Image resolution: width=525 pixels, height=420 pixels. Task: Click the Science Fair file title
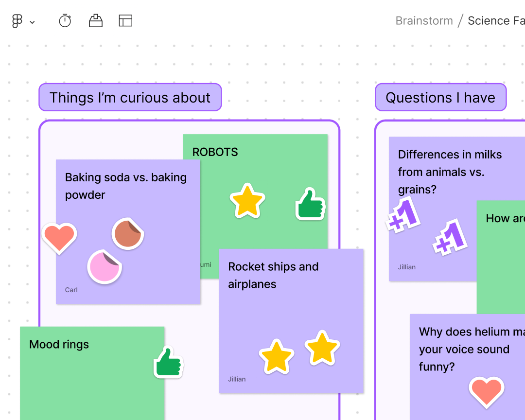(x=495, y=20)
